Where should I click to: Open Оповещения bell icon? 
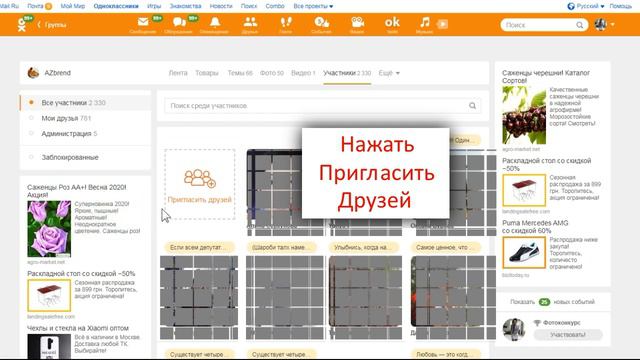click(215, 22)
